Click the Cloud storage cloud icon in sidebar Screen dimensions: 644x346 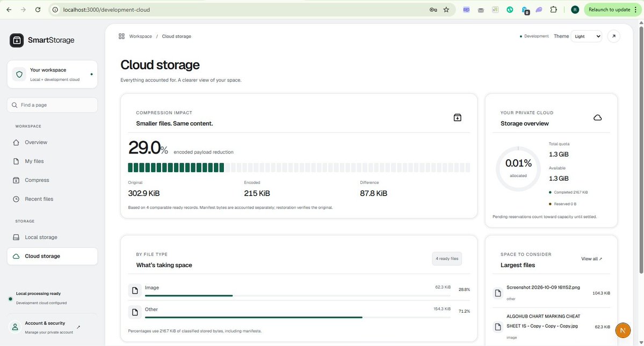click(16, 256)
